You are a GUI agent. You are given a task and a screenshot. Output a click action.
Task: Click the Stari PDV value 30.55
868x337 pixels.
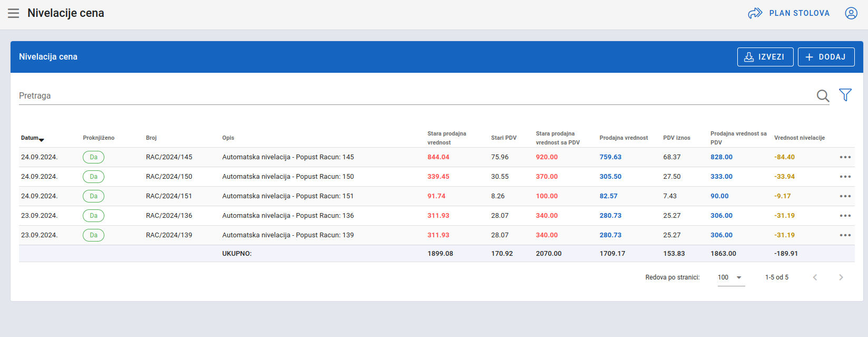pyautogui.click(x=500, y=177)
